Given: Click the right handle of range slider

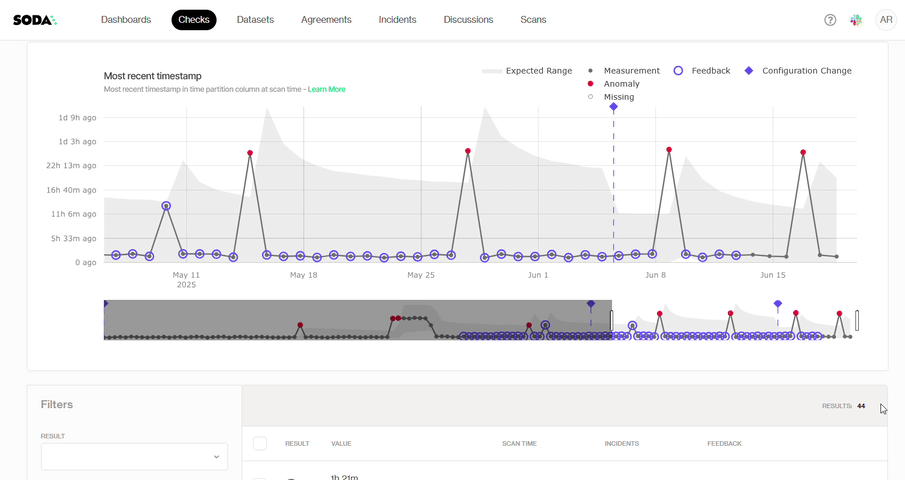Looking at the screenshot, I should [x=857, y=321].
